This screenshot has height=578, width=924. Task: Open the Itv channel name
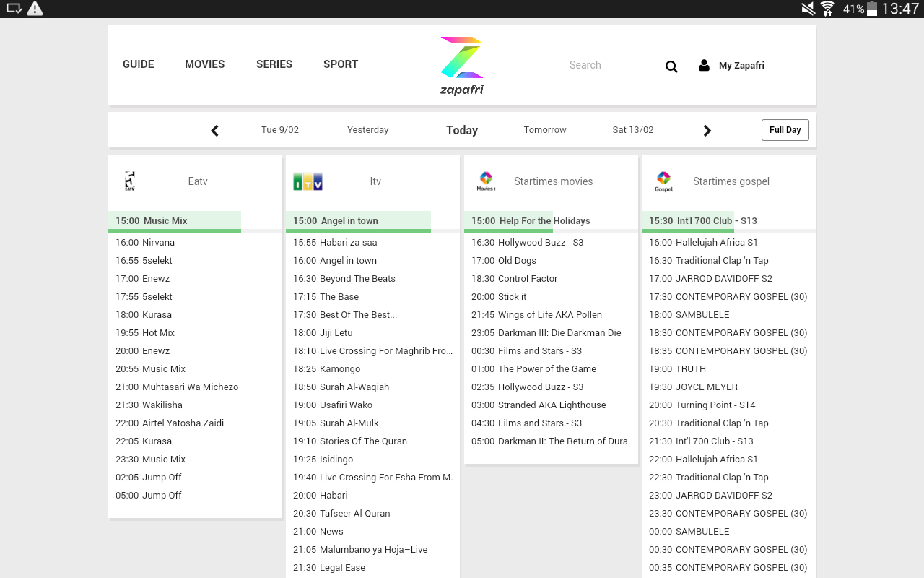coord(375,181)
